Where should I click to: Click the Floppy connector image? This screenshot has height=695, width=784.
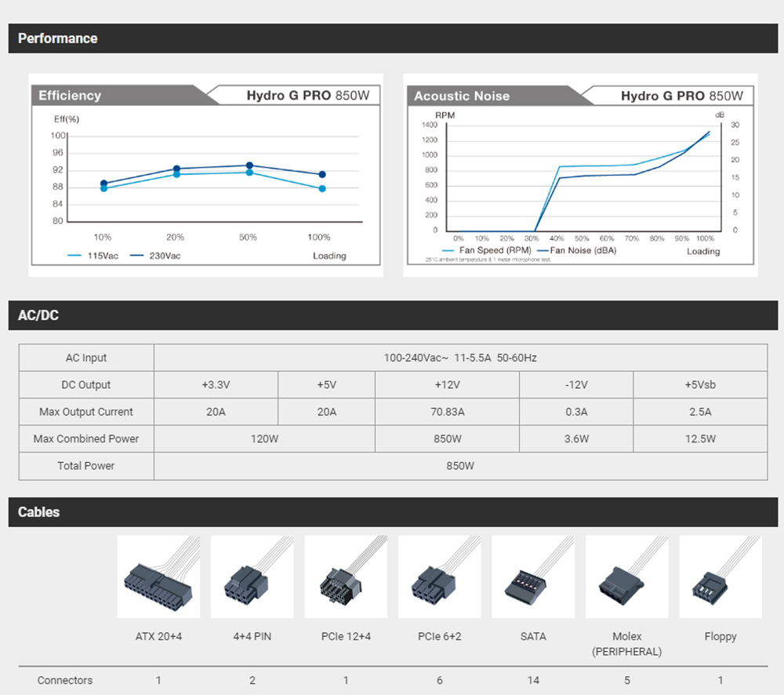coord(720,577)
